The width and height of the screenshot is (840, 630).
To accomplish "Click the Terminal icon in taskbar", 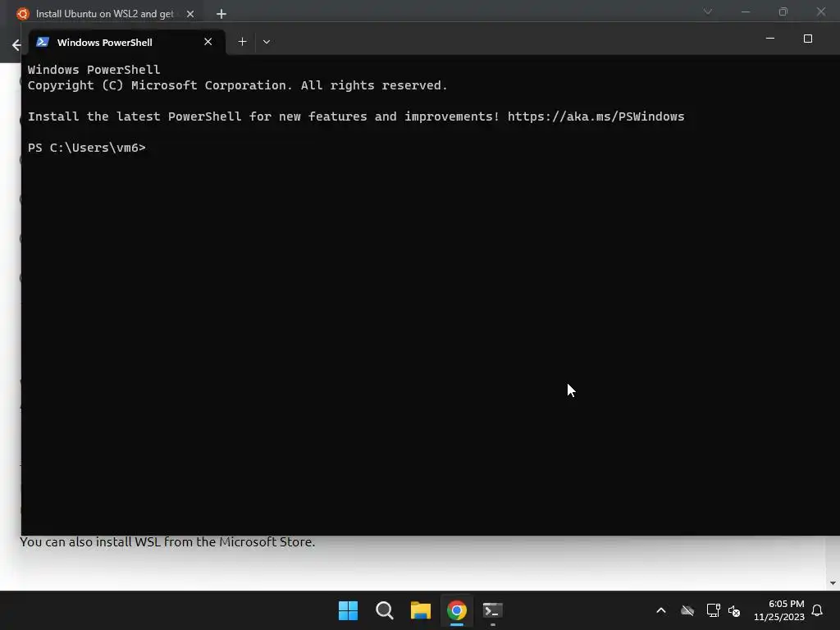I will 493,610.
